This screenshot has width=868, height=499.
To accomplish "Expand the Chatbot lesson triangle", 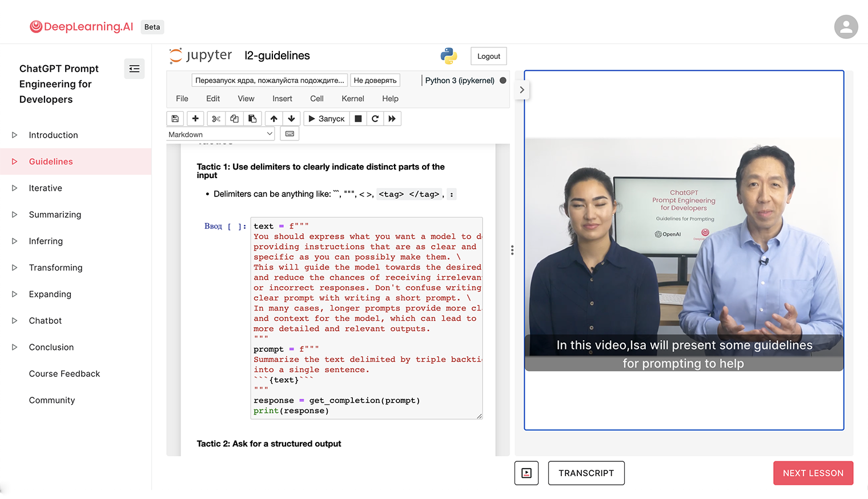I will (x=15, y=321).
